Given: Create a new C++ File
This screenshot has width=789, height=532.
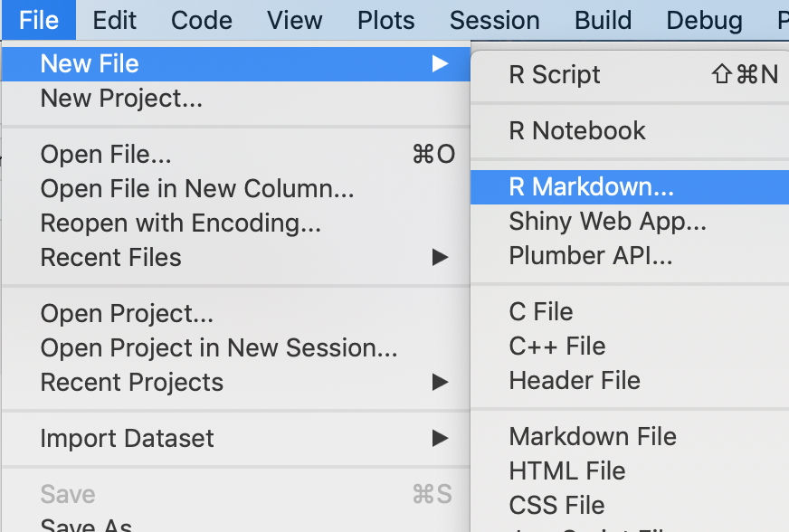Looking at the screenshot, I should pyautogui.click(x=557, y=346).
